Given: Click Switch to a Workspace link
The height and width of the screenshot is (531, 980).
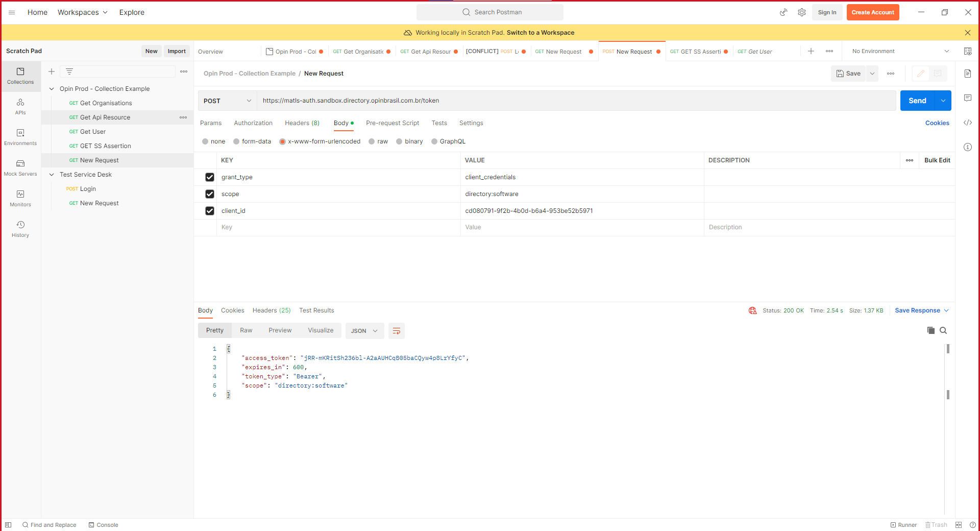Looking at the screenshot, I should [541, 33].
